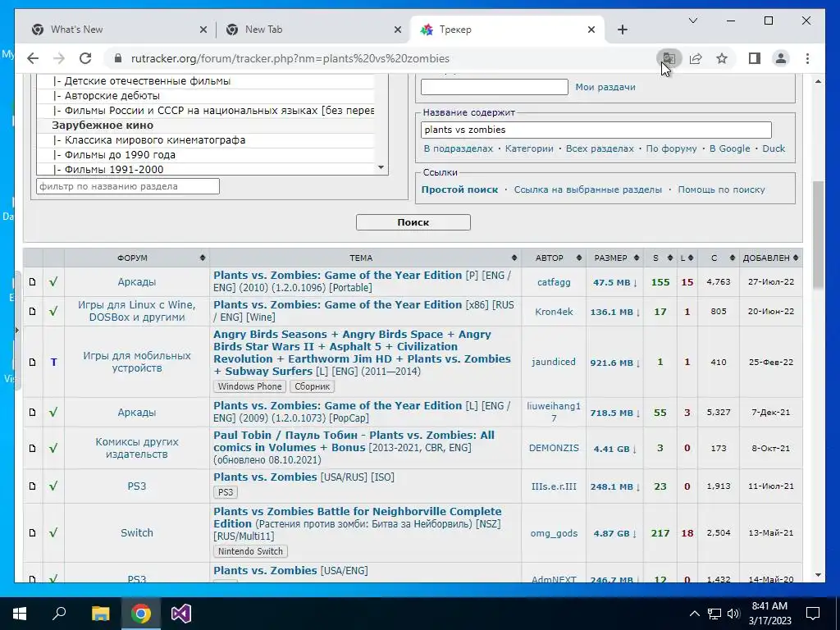Select Авторские дебюты in forum list
The image size is (840, 630).
pyautogui.click(x=206, y=95)
